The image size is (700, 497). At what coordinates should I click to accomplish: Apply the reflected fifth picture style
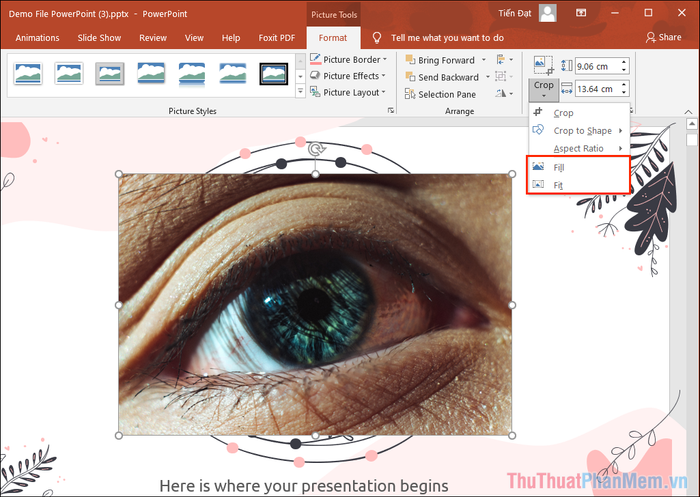(192, 74)
